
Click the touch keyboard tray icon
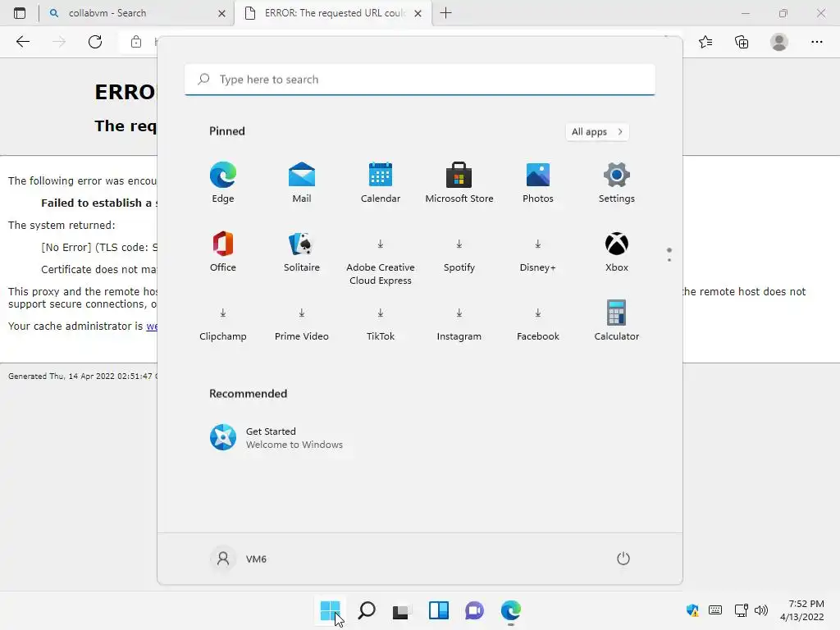tap(715, 610)
